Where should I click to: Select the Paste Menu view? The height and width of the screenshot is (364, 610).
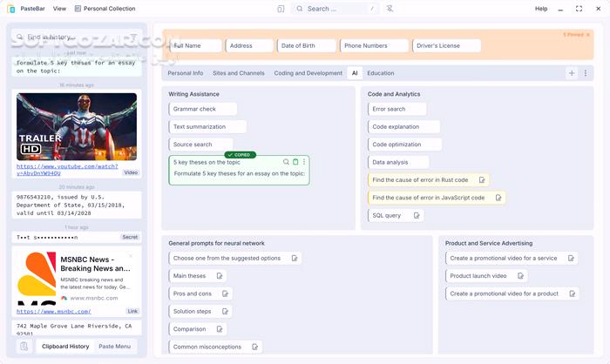(x=114, y=347)
